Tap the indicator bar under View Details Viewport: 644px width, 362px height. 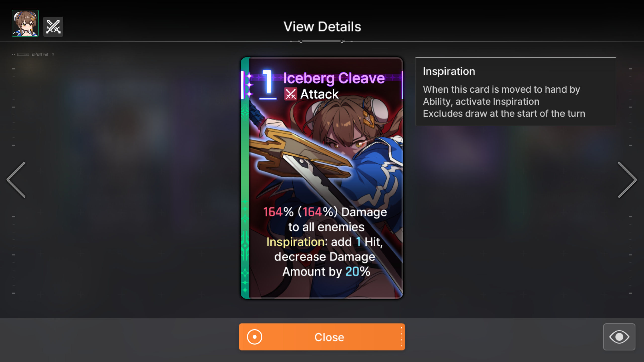point(321,41)
